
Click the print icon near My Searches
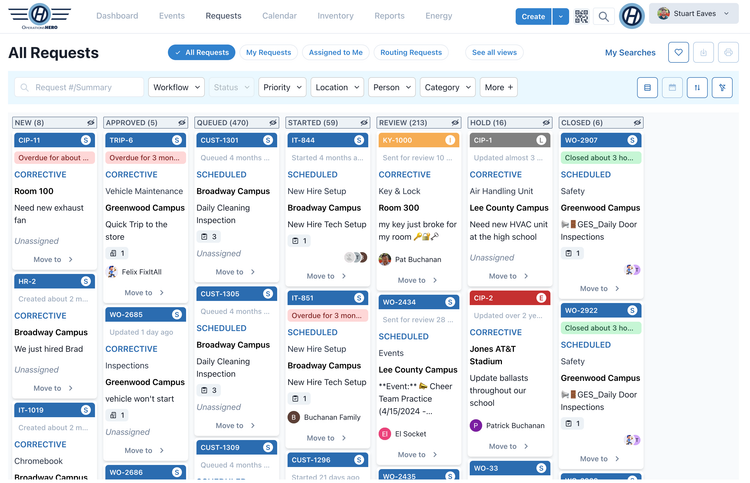point(729,52)
